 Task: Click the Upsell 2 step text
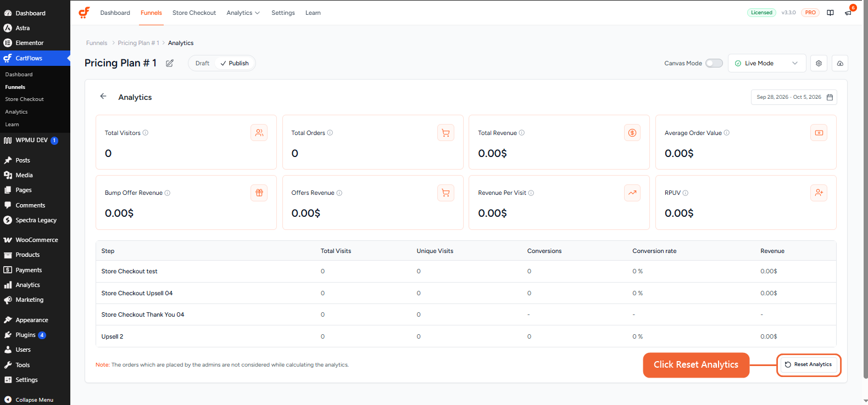112,336
